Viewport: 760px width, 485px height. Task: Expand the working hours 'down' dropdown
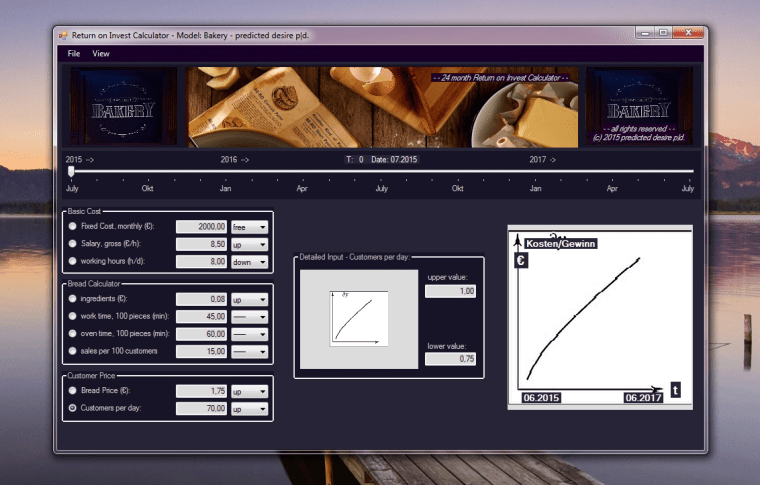click(x=250, y=262)
